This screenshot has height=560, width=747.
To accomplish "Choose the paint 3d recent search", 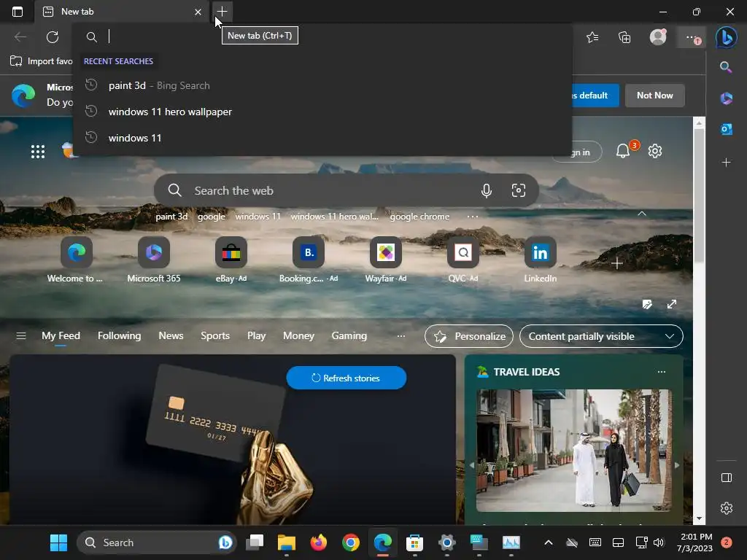I will click(x=322, y=86).
